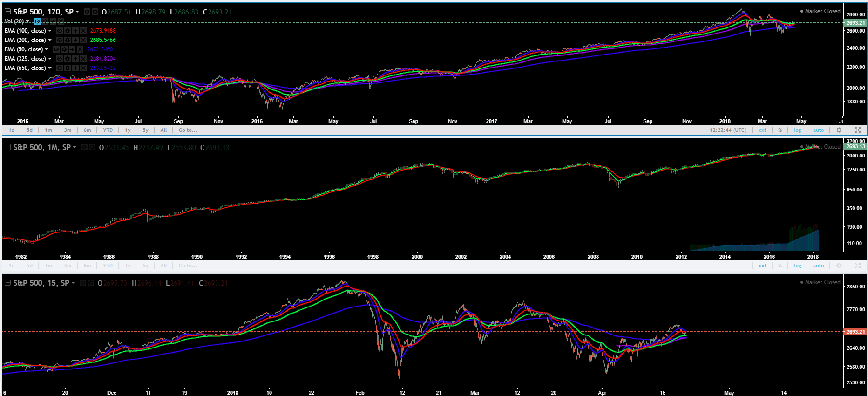Click 'Go to...' on the 120 chart toolbar

(188, 130)
